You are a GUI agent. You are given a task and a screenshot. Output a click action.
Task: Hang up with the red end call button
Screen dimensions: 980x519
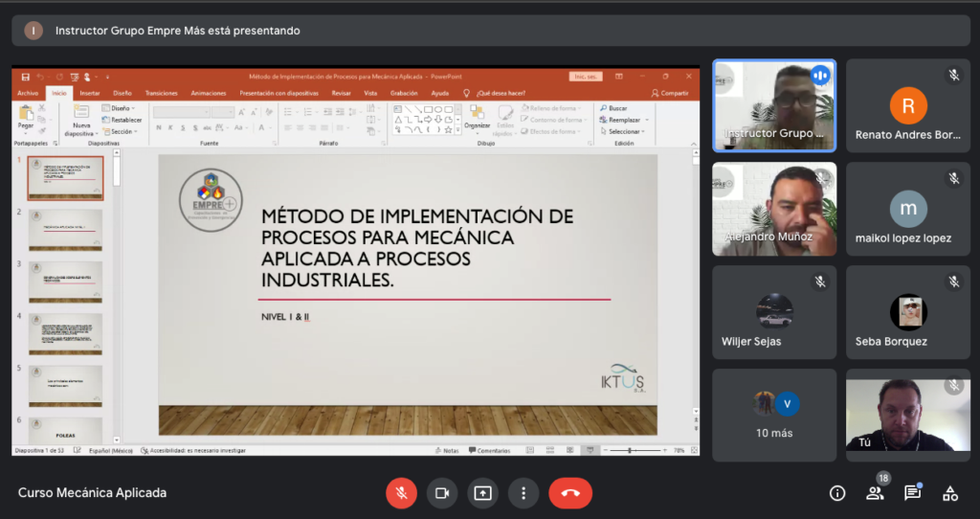point(570,493)
